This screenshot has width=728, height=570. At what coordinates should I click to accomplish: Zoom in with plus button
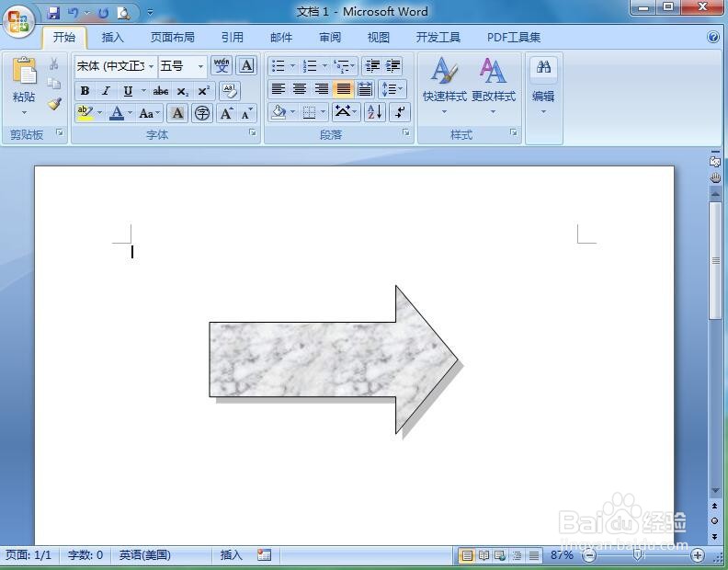click(698, 555)
